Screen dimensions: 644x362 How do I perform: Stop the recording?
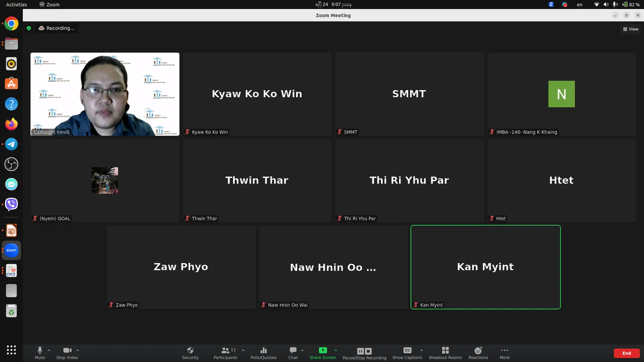[x=368, y=351]
